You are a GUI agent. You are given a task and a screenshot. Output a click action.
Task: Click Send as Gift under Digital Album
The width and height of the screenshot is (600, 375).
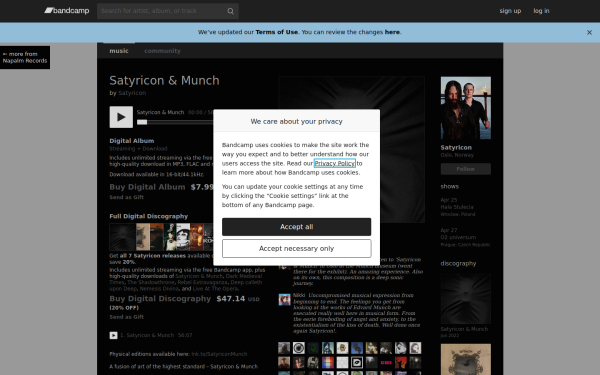pyautogui.click(x=127, y=197)
